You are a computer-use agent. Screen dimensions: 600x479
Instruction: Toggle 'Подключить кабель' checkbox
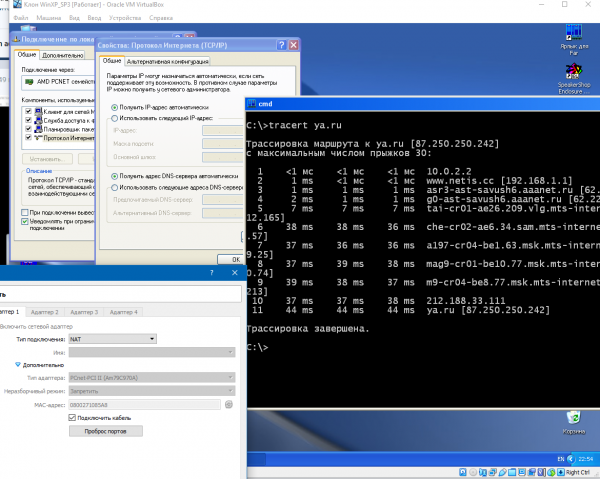click(72, 417)
